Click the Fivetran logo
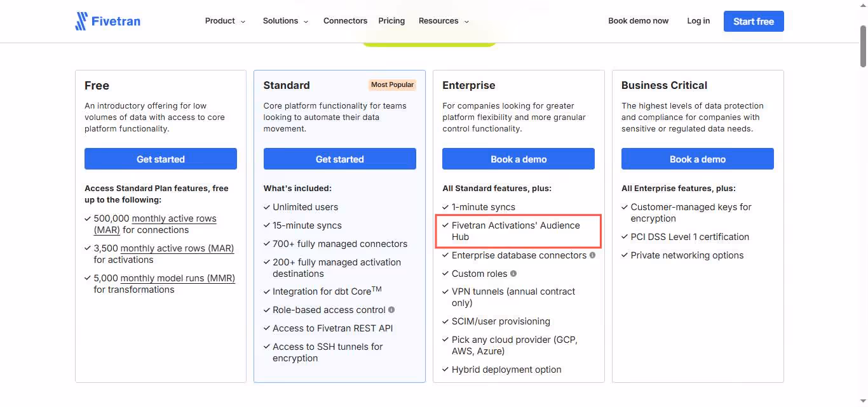Screen dimensions: 868x407 [107, 21]
